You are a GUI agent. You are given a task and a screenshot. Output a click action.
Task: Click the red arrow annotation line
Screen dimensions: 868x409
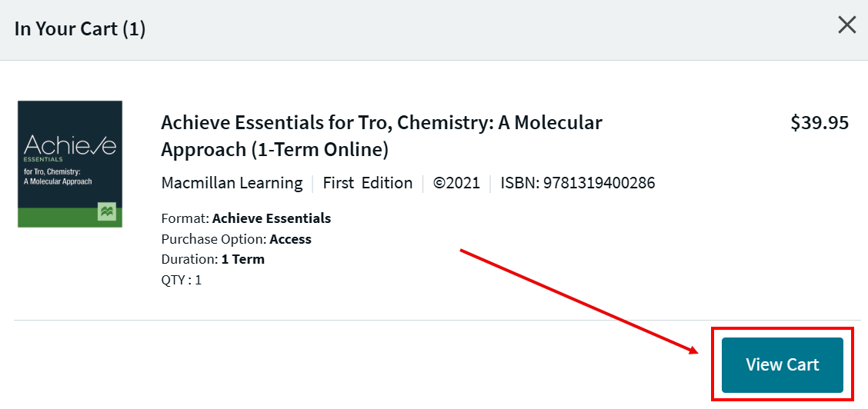[577, 300]
